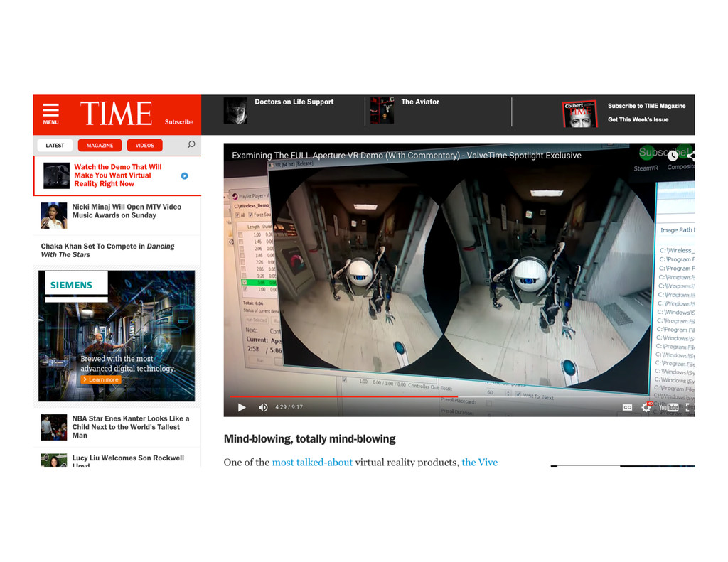728x562 pixels.
Task: Open VR headset story thumbnail
Action: 56,175
